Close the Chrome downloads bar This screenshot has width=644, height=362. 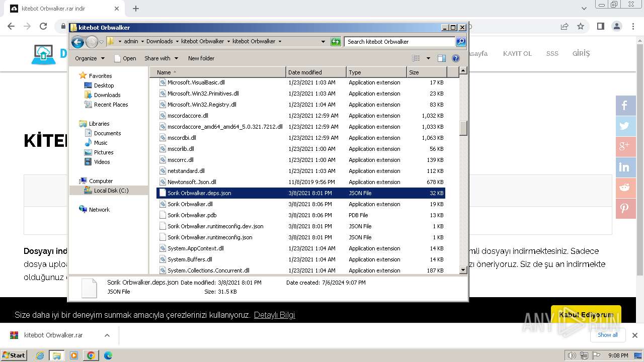635,335
